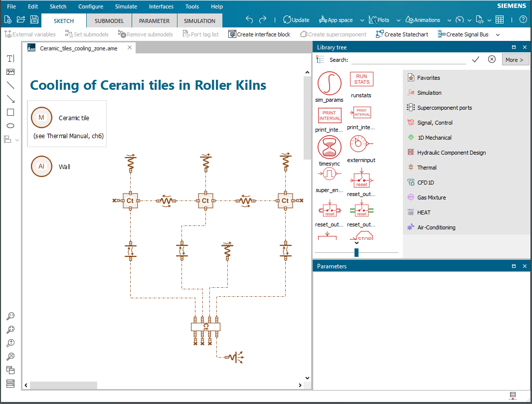532x404 pixels.
Task: Click the library icon size slider handle
Action: click(x=356, y=252)
